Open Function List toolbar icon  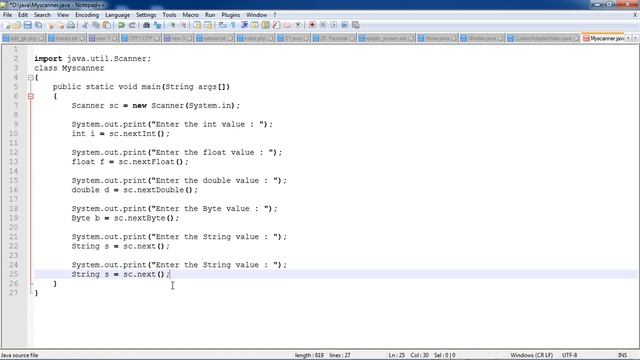pos(276,25)
